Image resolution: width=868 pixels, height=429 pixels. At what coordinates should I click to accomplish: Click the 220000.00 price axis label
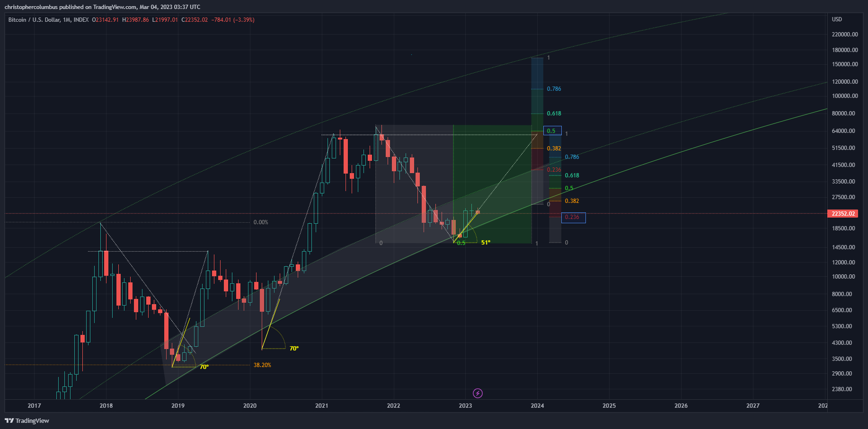point(845,35)
